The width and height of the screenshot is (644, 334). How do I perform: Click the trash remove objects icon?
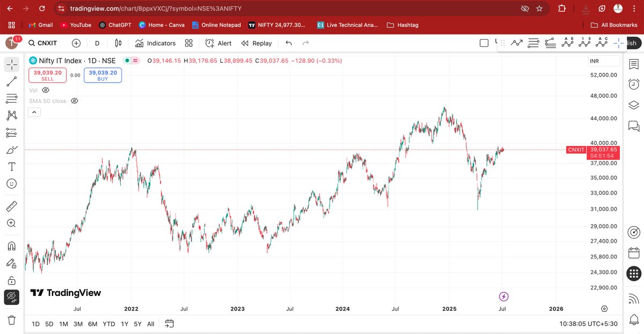tap(12, 320)
